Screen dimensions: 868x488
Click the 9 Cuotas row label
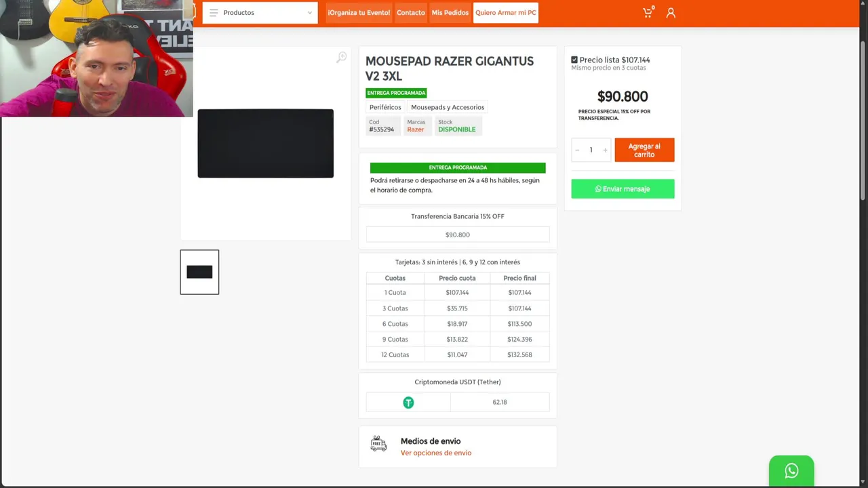coord(395,340)
